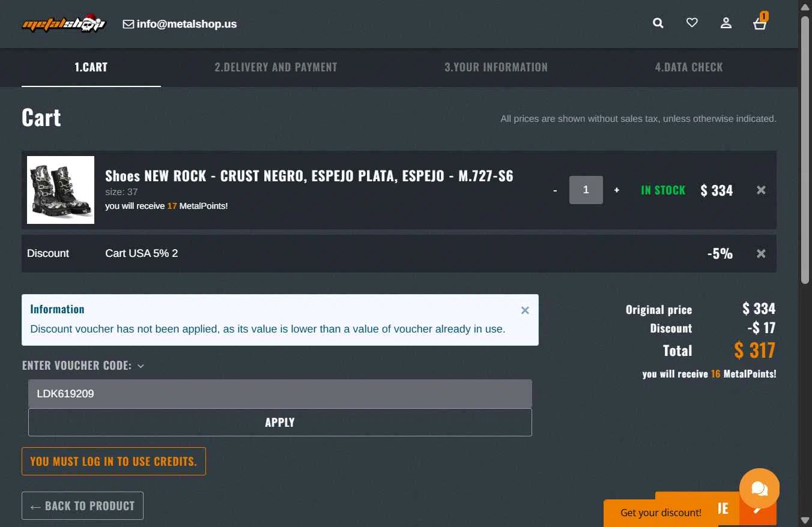This screenshot has width=812, height=527.
Task: Click the 'Cart USA 5% 2' discount name
Action: [142, 253]
